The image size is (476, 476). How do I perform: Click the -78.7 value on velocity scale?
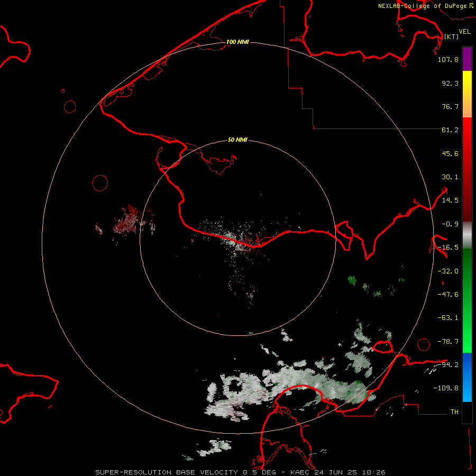click(448, 342)
